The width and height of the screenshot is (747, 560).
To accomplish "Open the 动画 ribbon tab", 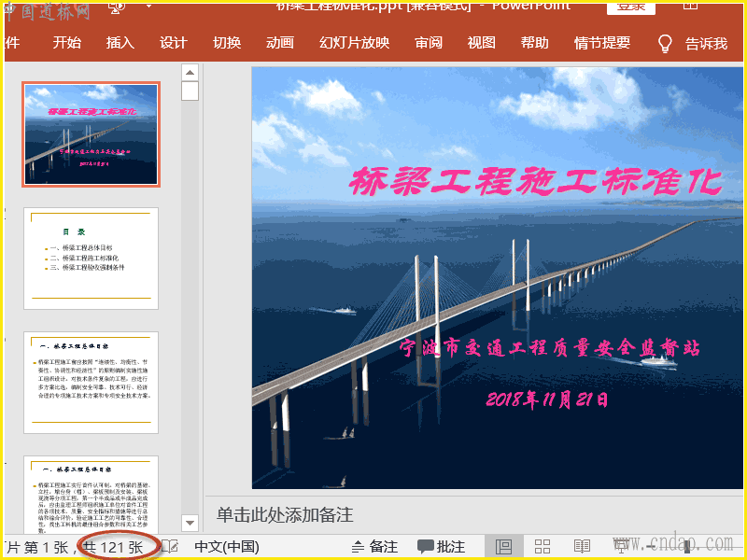I will point(279,43).
